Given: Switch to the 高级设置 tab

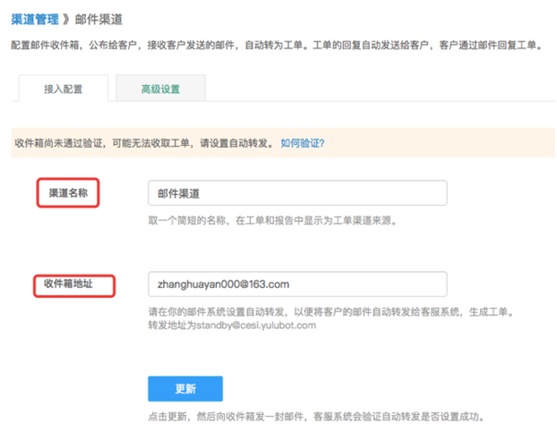Looking at the screenshot, I should click(x=161, y=88).
